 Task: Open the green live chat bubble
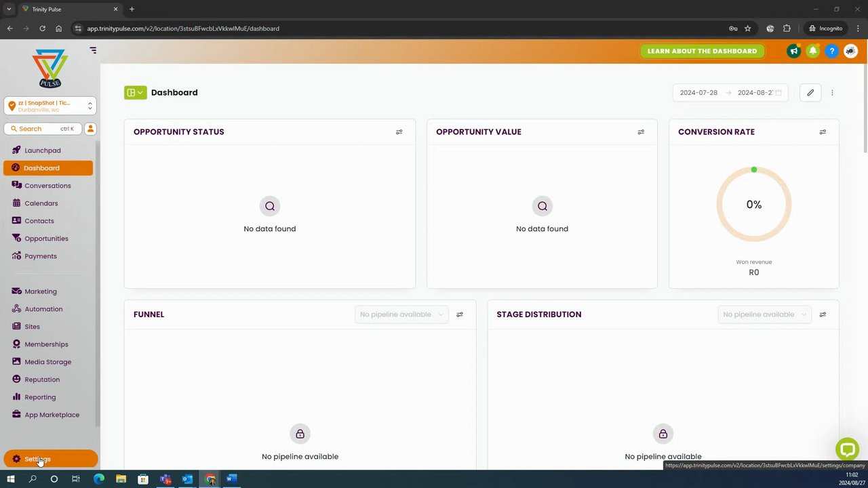click(848, 449)
